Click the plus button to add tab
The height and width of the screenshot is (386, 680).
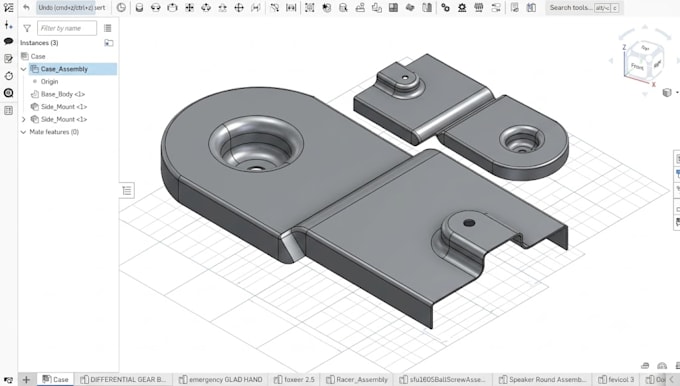(x=26, y=379)
